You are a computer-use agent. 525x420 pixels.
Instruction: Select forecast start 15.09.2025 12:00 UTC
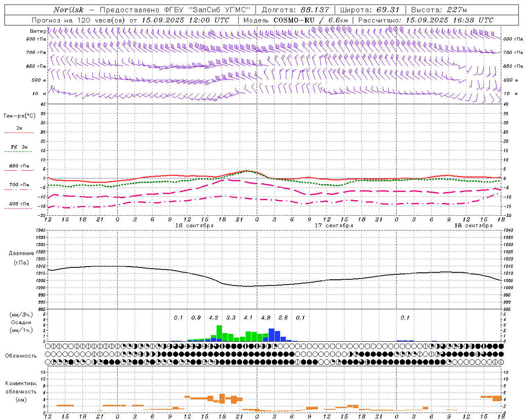pyautogui.click(x=186, y=20)
